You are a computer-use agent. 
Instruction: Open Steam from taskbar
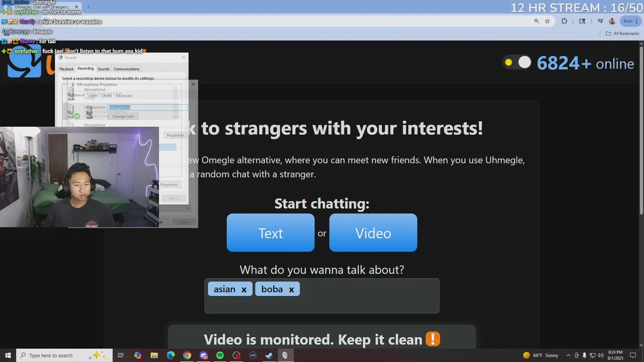(x=269, y=355)
